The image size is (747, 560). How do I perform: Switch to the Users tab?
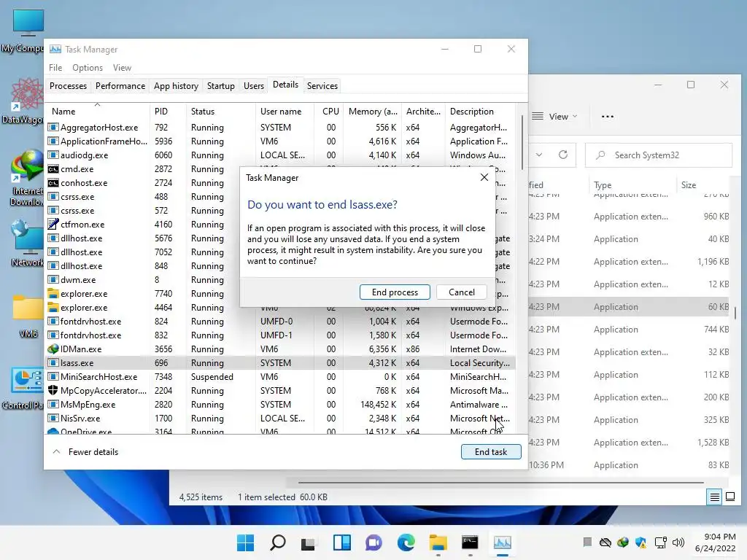[253, 86]
